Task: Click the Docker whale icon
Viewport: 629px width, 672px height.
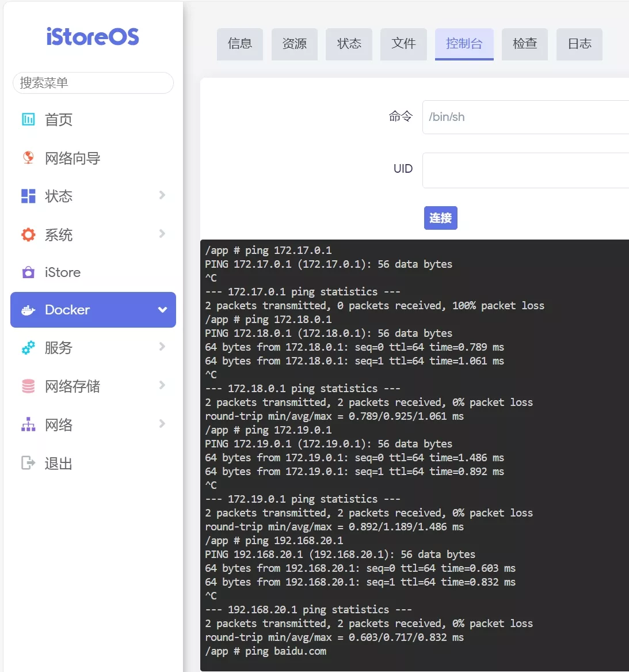Action: (28, 310)
